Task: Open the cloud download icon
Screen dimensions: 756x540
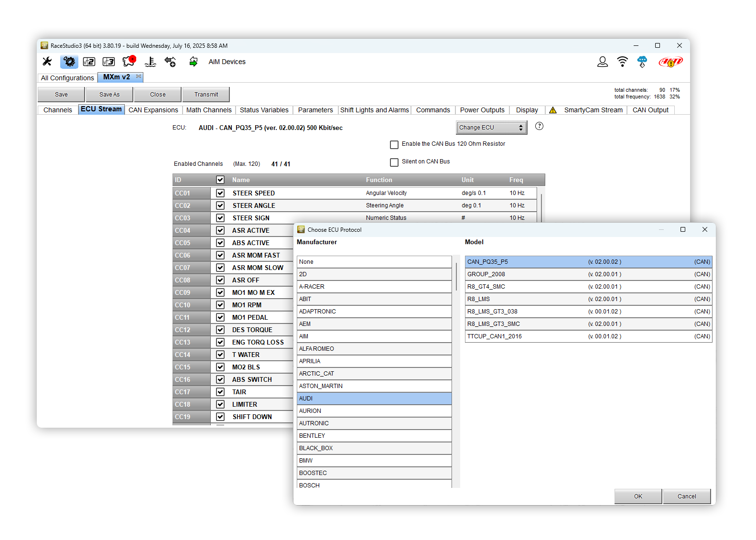Action: click(x=642, y=62)
